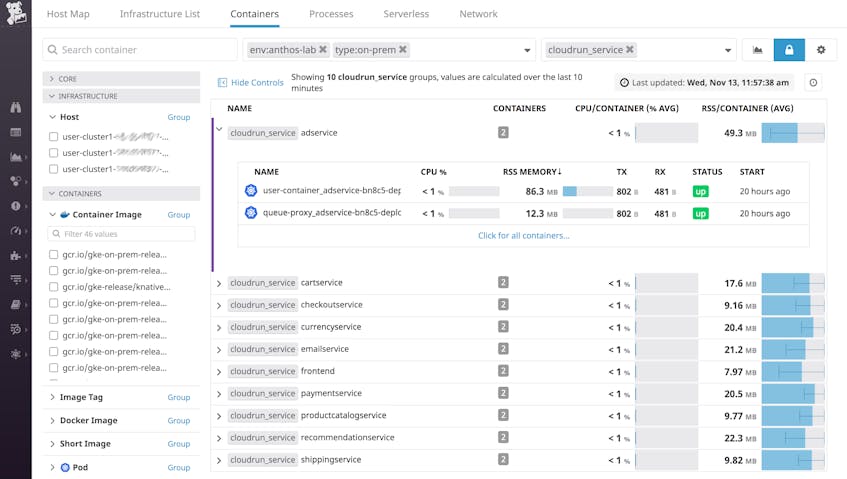This screenshot has width=847, height=479.
Task: Click Group link next to Pod
Action: point(179,468)
